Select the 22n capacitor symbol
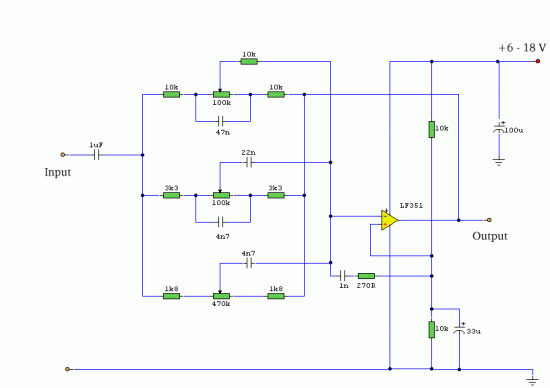Image resolution: width=550 pixels, height=388 pixels. [x=249, y=162]
